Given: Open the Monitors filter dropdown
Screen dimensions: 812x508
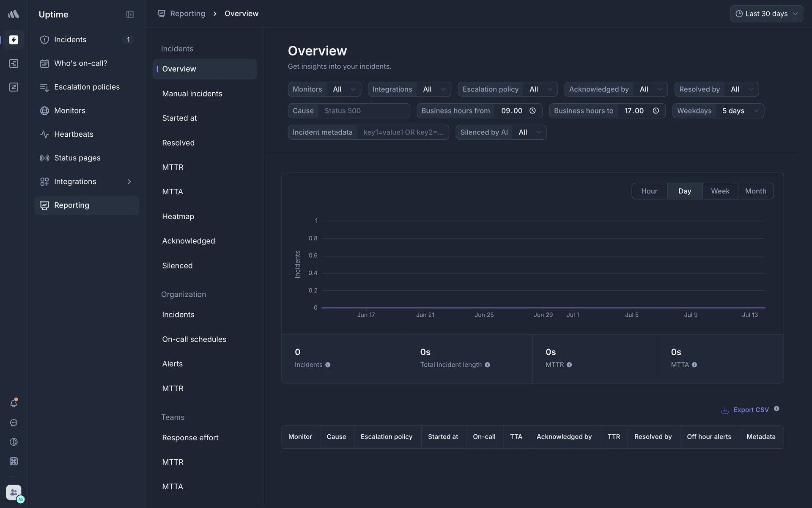Looking at the screenshot, I should (344, 89).
